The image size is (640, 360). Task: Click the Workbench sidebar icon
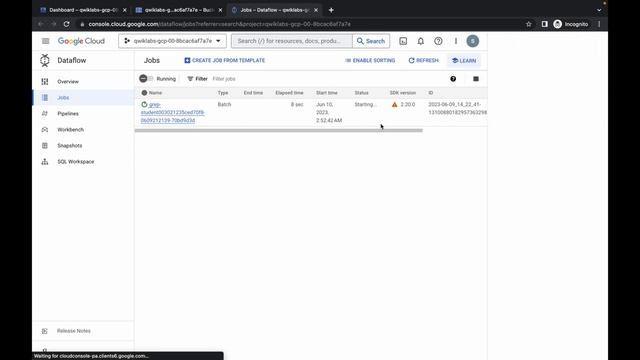click(x=45, y=129)
